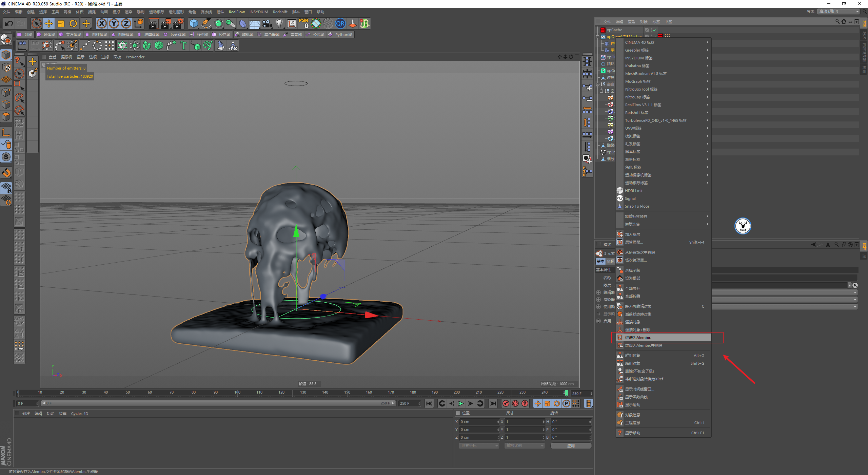Select the live selection arrow tool
This screenshot has height=475, width=868.
(36, 23)
